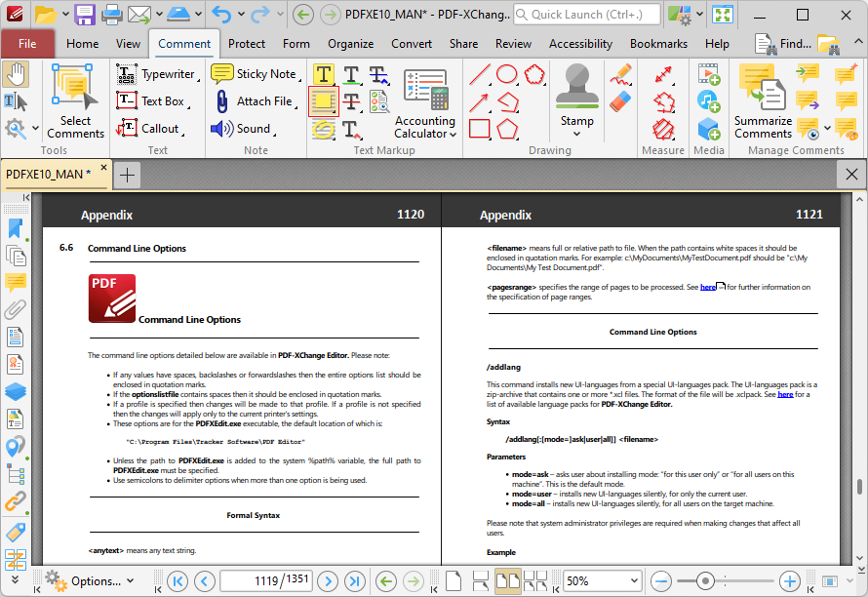Activate the Select Text tool
The image size is (868, 597).
pos(16,101)
